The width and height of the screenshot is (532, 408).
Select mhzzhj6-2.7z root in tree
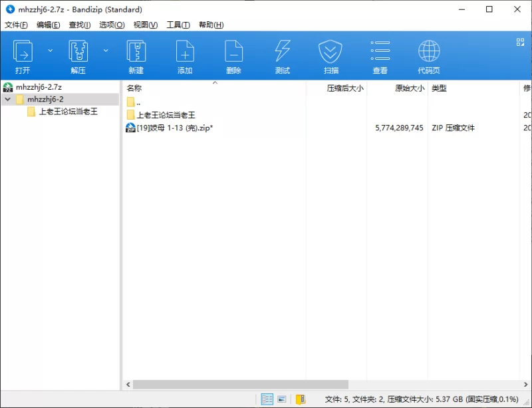point(39,87)
